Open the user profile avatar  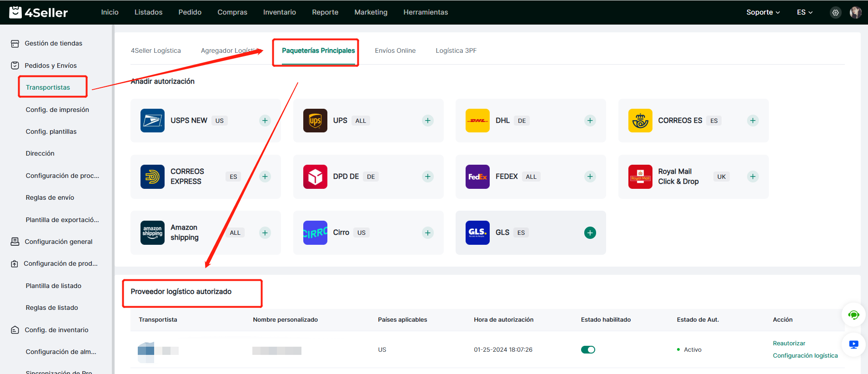pos(855,12)
